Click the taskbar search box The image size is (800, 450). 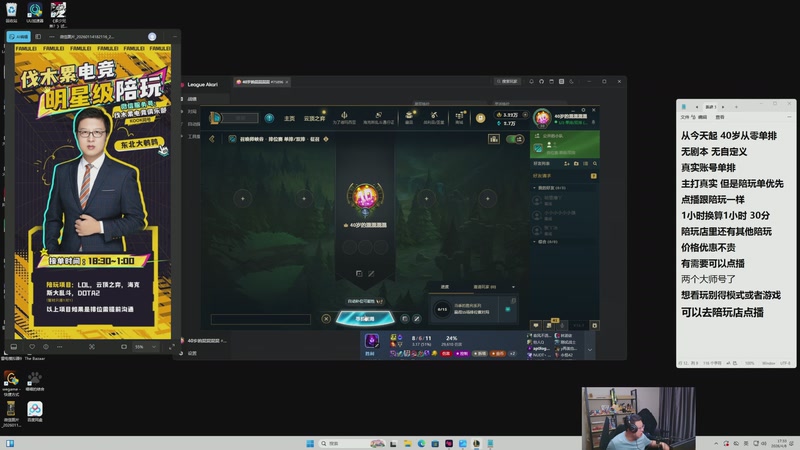coord(352,443)
